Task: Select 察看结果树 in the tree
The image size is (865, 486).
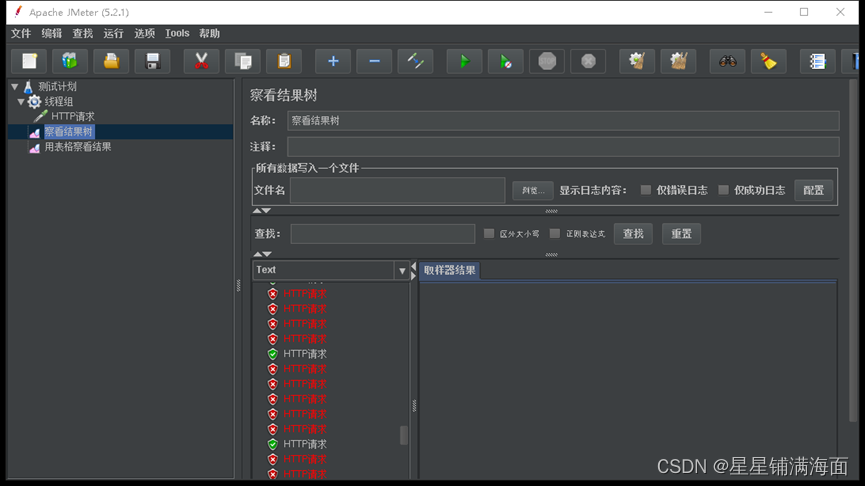Action: click(x=69, y=132)
